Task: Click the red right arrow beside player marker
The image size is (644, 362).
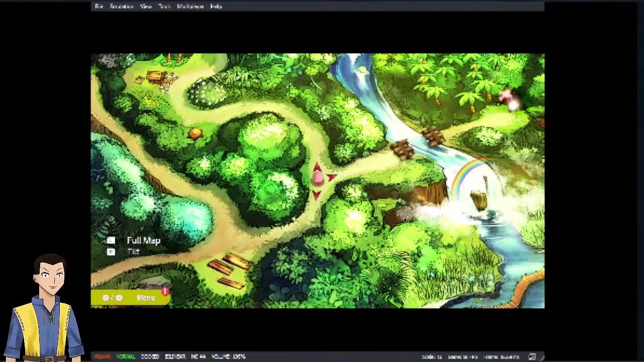Action: click(332, 176)
